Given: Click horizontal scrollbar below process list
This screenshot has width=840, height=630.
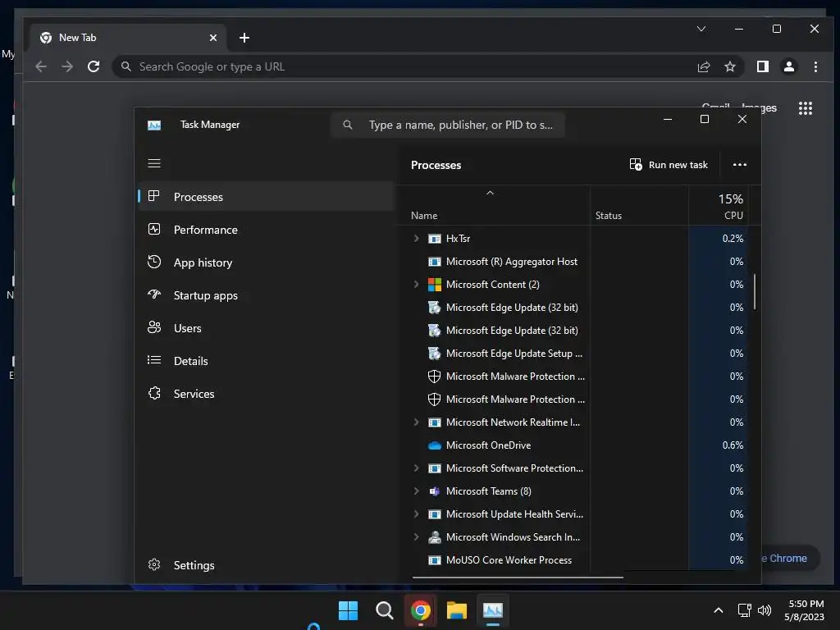Looking at the screenshot, I should click(x=518, y=577).
